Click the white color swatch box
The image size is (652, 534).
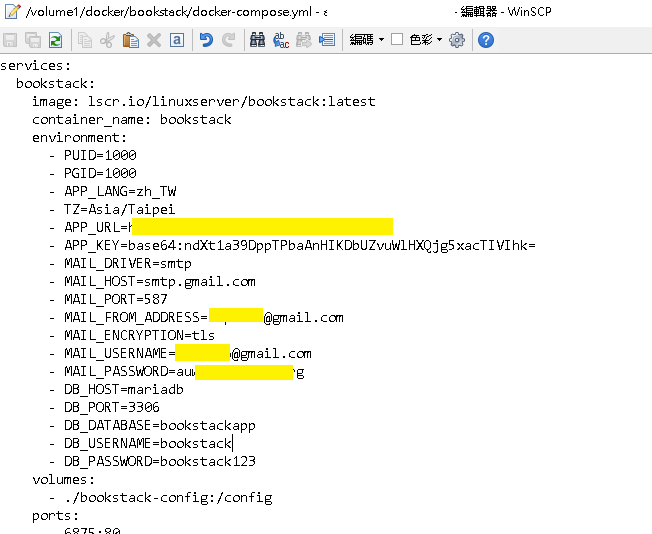tap(397, 40)
